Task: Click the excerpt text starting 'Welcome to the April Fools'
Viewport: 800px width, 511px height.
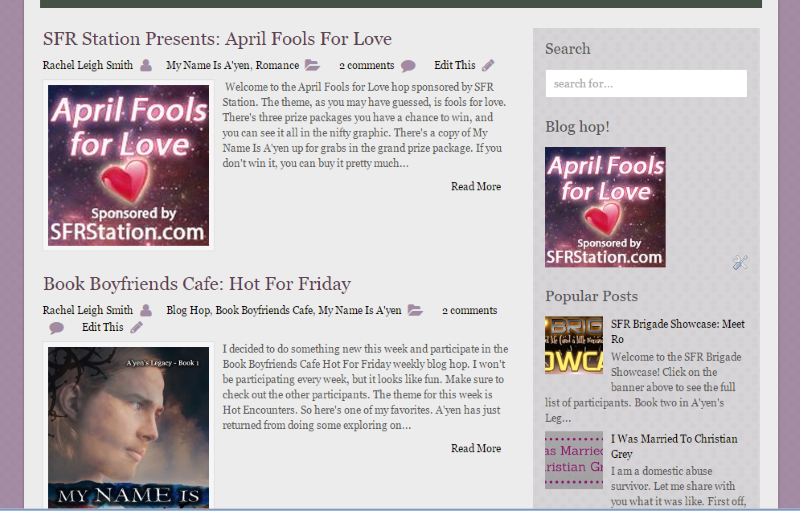Action: [364, 125]
